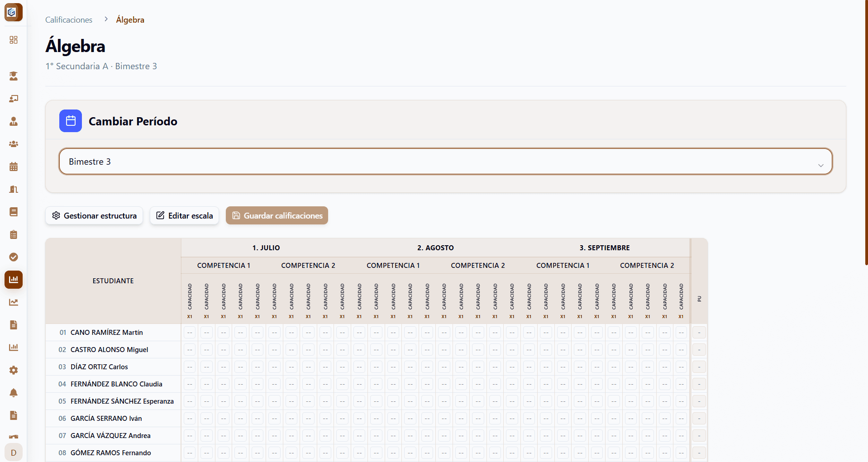Open the dashboard grid icon in sidebar
Image resolution: width=868 pixels, height=462 pixels.
click(14, 40)
